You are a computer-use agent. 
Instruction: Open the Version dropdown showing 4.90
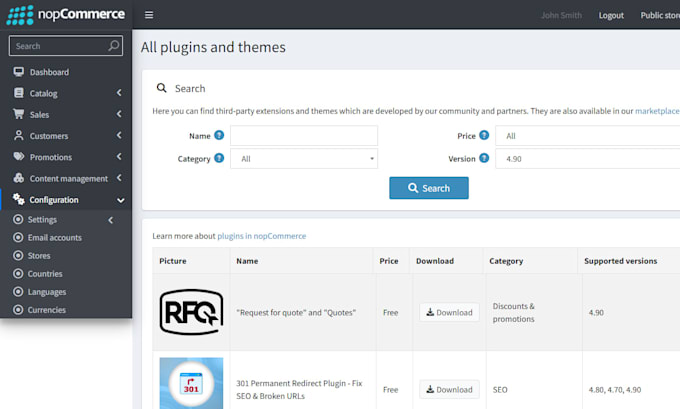point(587,159)
